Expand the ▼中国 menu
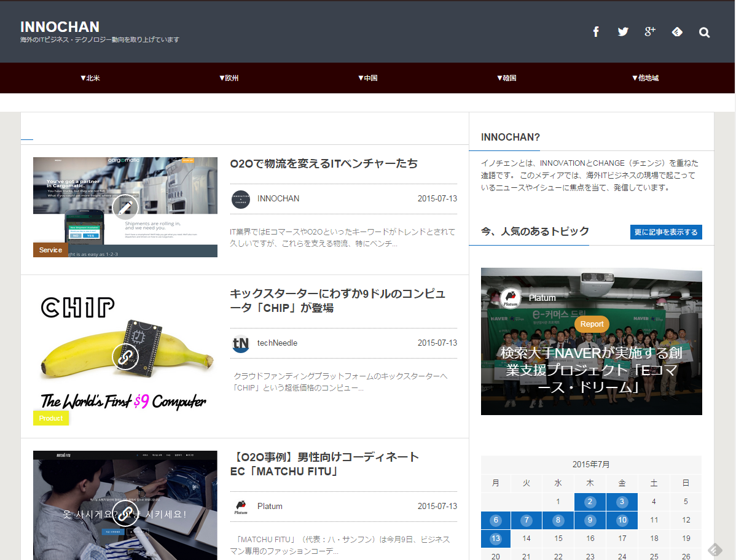736x560 pixels. click(368, 78)
